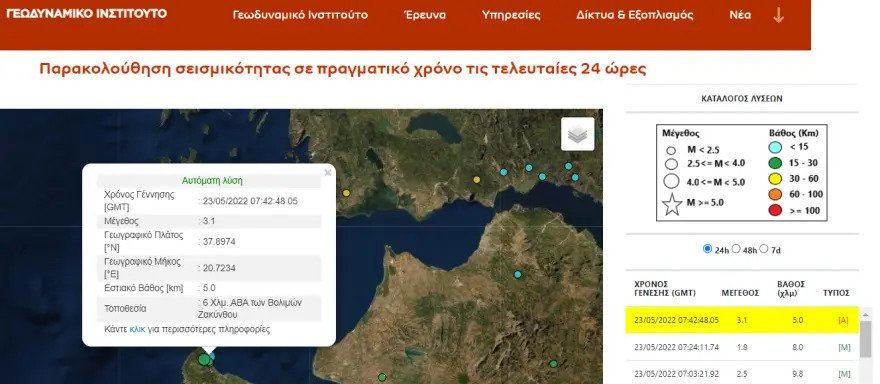Viewport: 880px width, 384px height.
Task: Switch to the 48h time range
Action: (736, 249)
